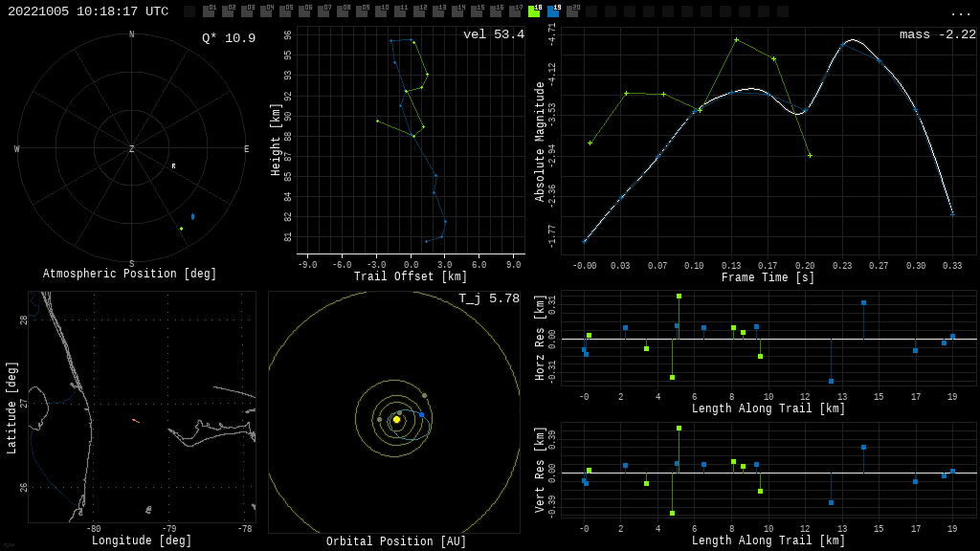980x551 pixels.
Task: Click the Absolute Magnitude axis label
Action: [540, 142]
